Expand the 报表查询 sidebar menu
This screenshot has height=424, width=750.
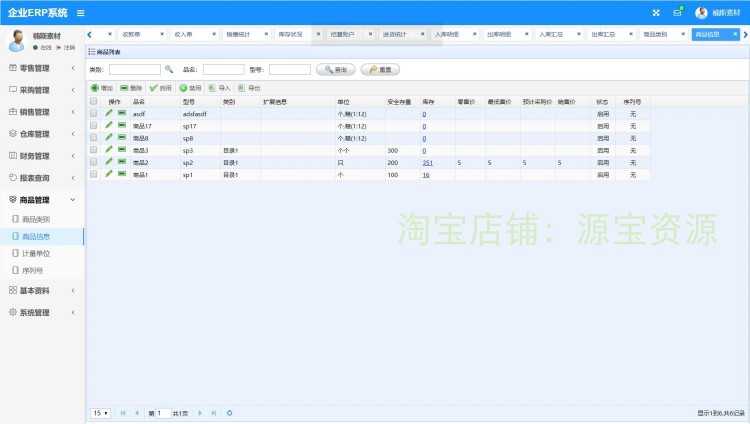(x=42, y=178)
